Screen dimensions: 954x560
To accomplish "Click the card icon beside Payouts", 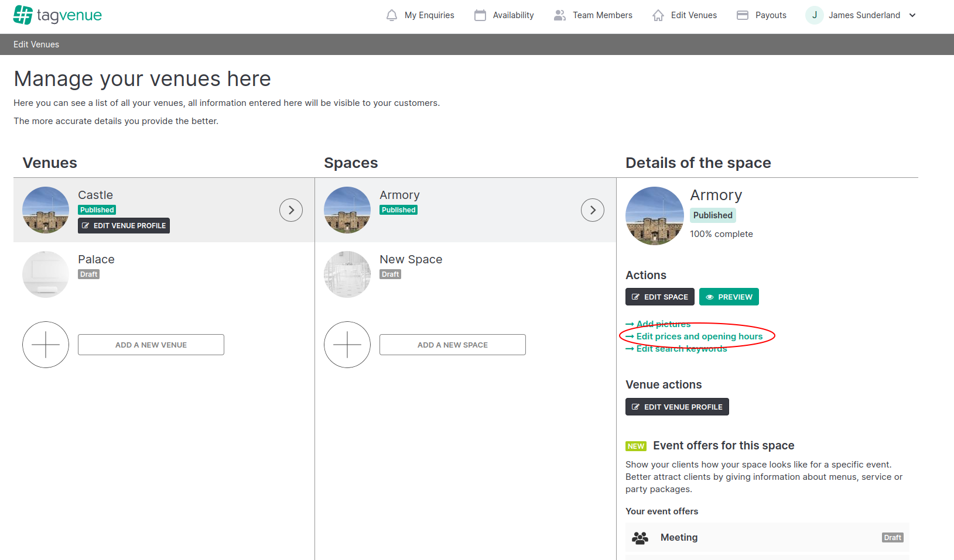I will click(743, 15).
